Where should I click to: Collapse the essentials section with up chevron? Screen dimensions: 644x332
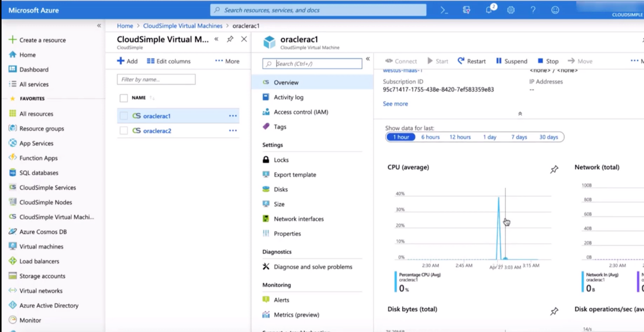tap(520, 114)
